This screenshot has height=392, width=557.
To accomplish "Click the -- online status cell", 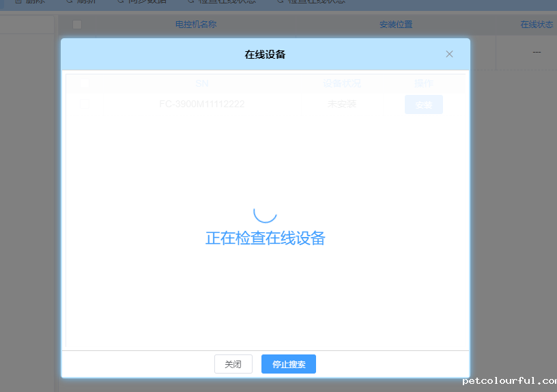I will coord(537,52).
